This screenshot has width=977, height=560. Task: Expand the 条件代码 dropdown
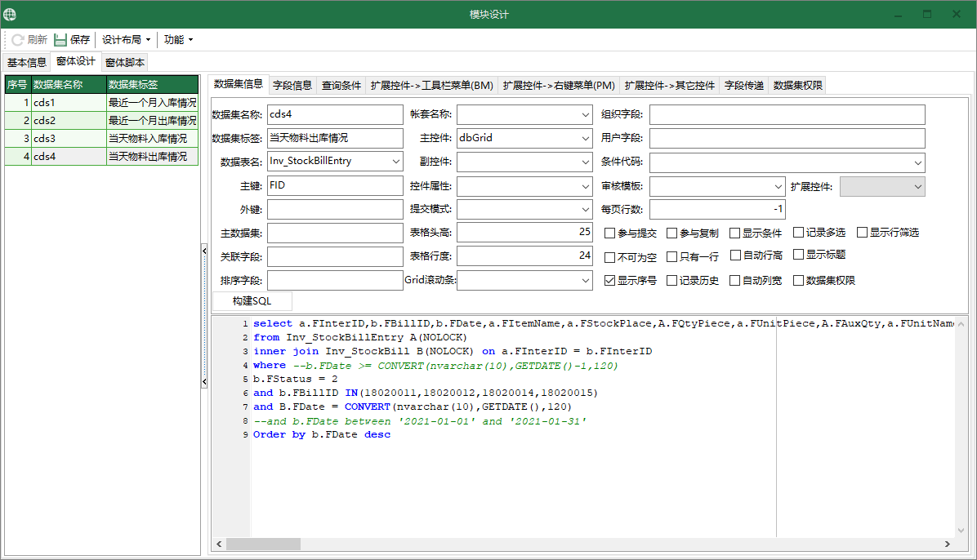918,162
